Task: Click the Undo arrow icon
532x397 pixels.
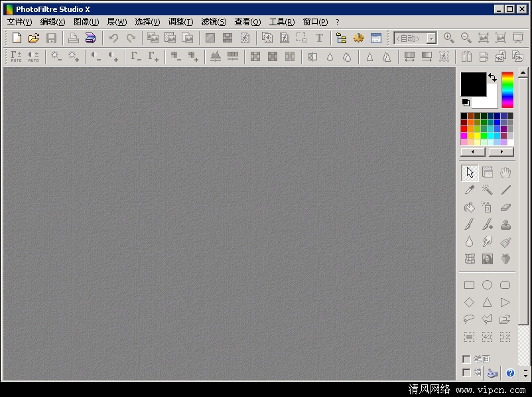Action: point(113,38)
